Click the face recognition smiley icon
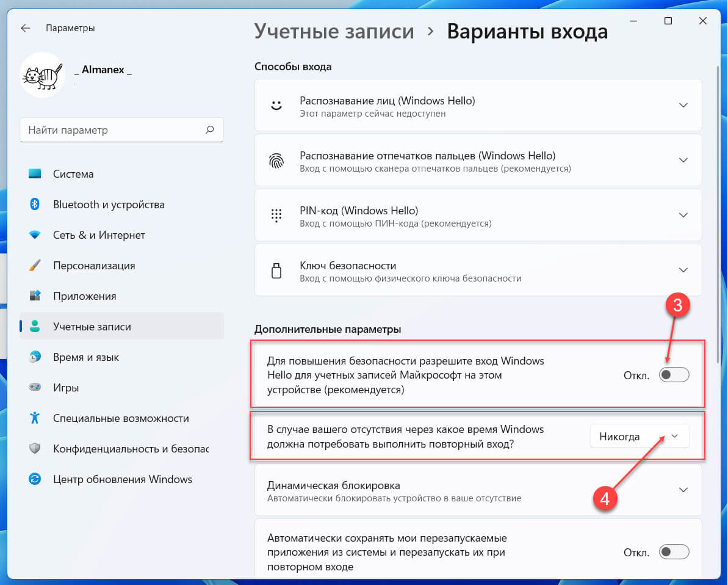 click(x=276, y=106)
